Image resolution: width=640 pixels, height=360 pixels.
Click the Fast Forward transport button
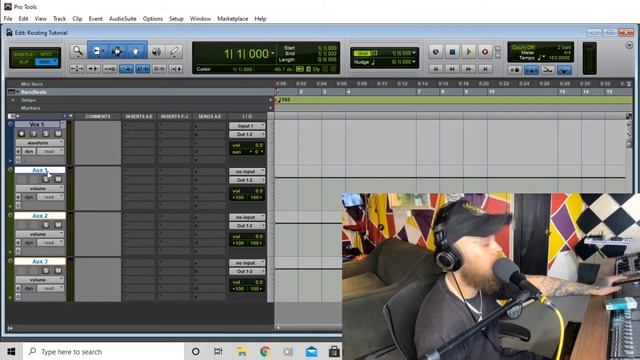coord(469,69)
